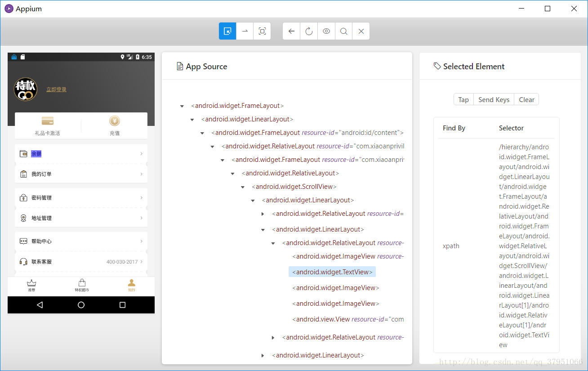This screenshot has width=588, height=371.
Task: Quit session with the X toolbar button
Action: tap(361, 31)
